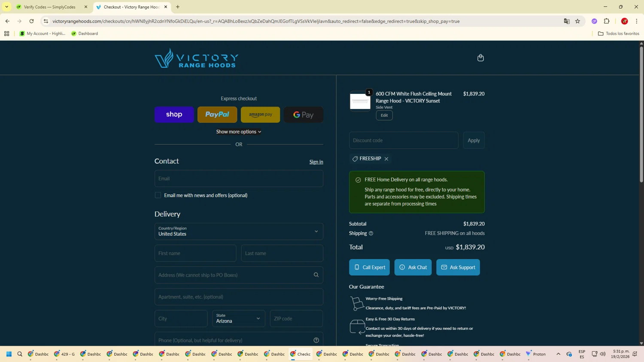The image size is (644, 362).
Task: Open the Windows Start menu
Action: coord(9,354)
